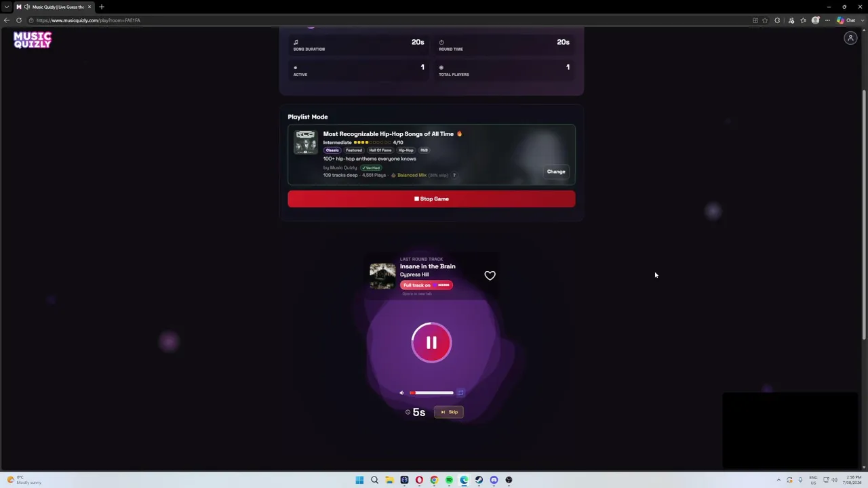This screenshot has height=488, width=868.
Task: Click the Active players count
Action: tap(422, 67)
